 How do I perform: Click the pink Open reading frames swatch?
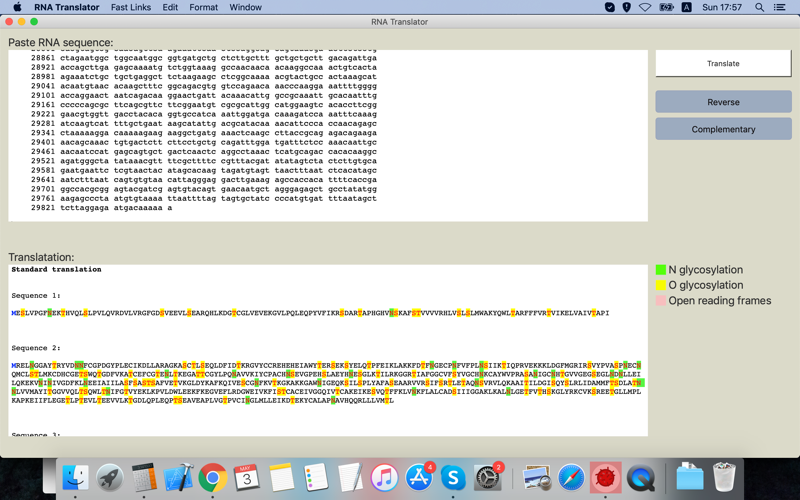pos(661,301)
